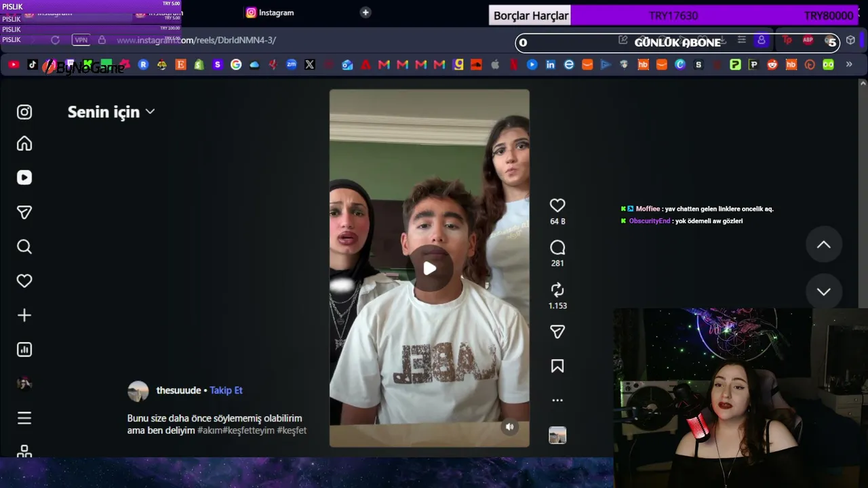Repost the reel
The image size is (868, 488).
click(x=557, y=290)
